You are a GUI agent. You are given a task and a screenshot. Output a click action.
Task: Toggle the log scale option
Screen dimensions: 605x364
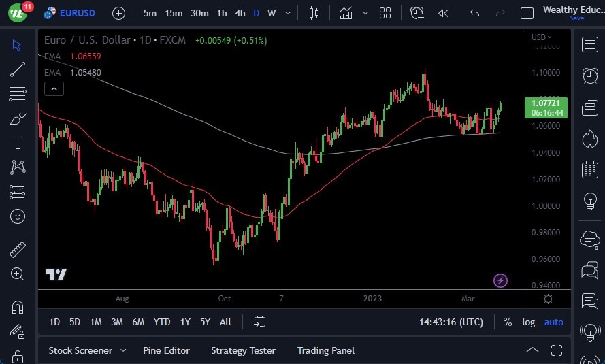[528, 322]
